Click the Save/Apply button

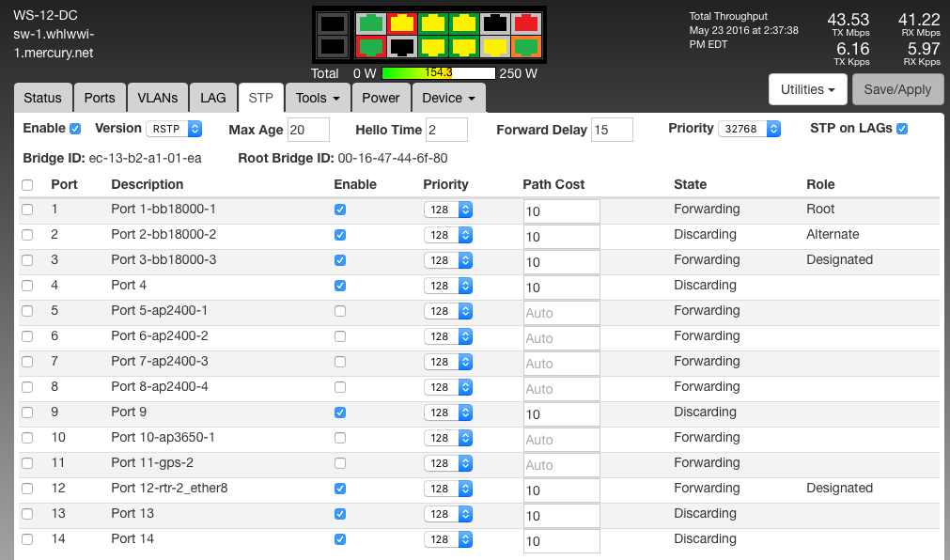(x=897, y=89)
